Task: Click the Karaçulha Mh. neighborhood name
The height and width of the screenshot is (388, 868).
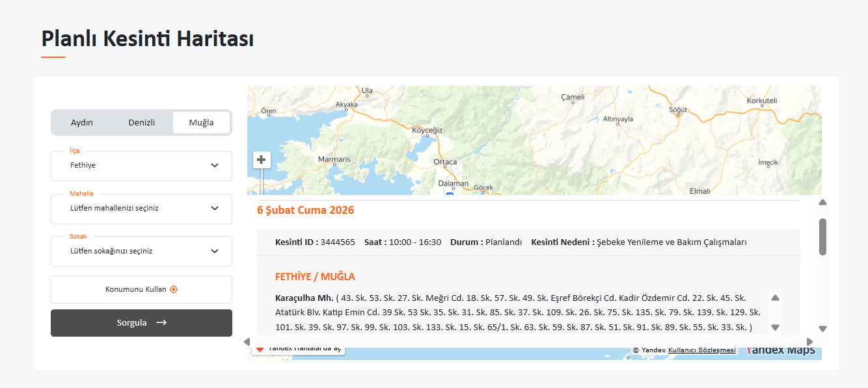Action: [x=304, y=298]
